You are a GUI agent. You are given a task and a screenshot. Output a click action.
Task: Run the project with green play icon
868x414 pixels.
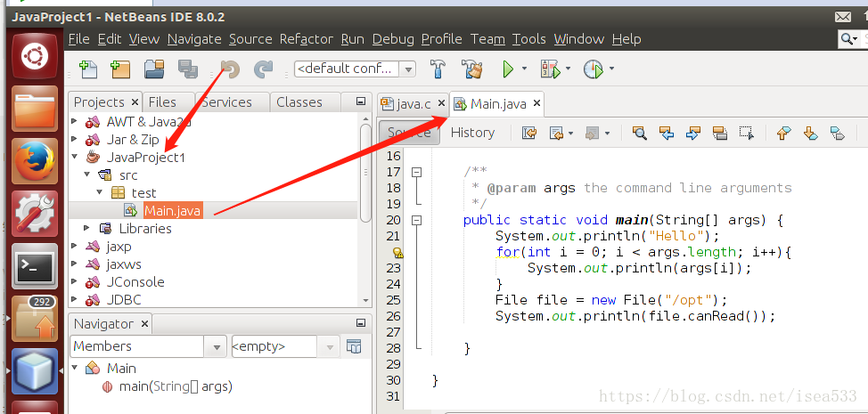click(508, 69)
